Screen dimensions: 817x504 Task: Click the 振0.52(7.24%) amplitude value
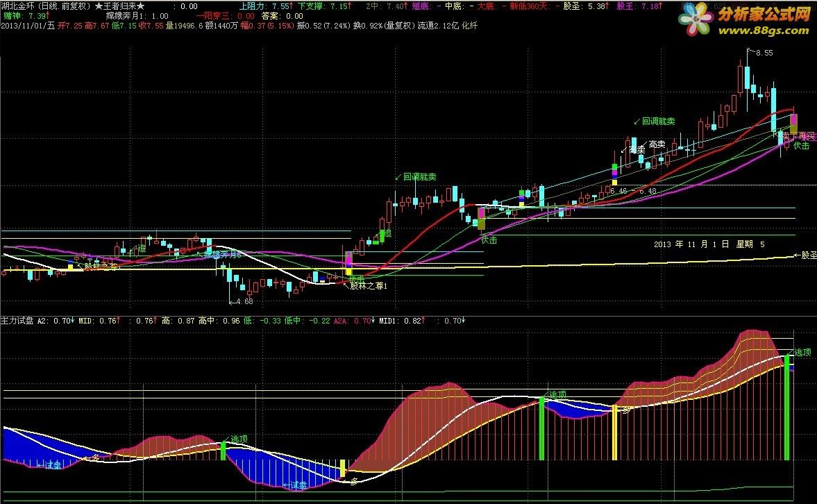click(324, 26)
